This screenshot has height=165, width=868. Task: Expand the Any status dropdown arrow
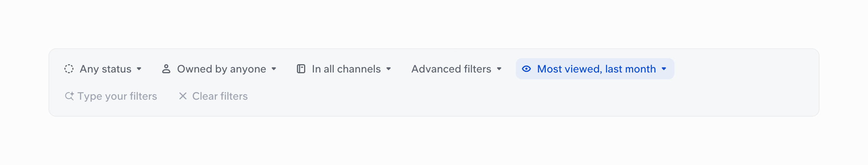139,69
